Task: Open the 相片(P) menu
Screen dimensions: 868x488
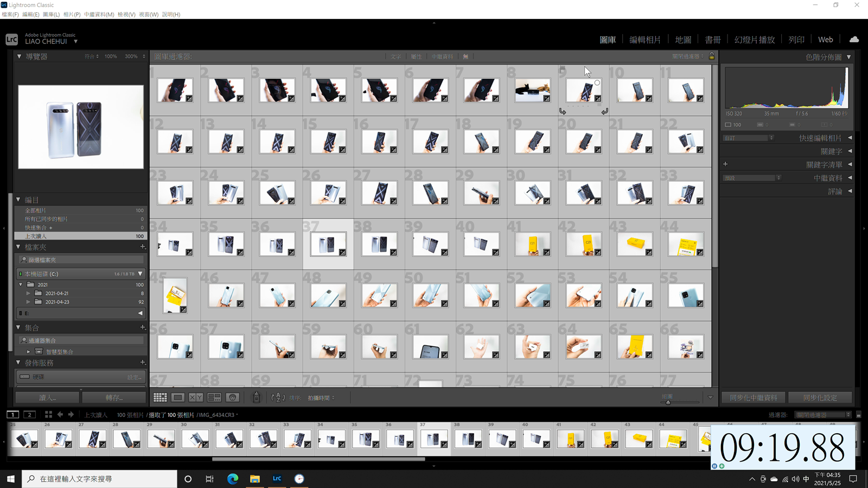Action: point(72,15)
